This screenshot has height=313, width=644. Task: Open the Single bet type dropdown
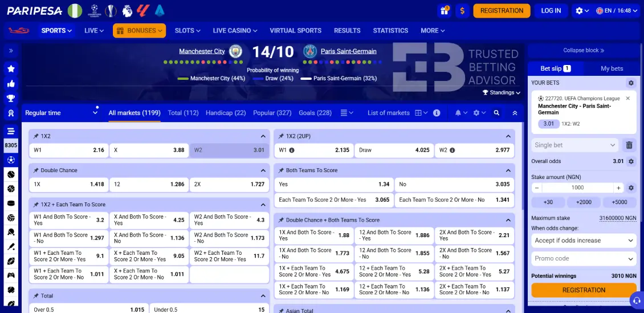click(x=575, y=145)
